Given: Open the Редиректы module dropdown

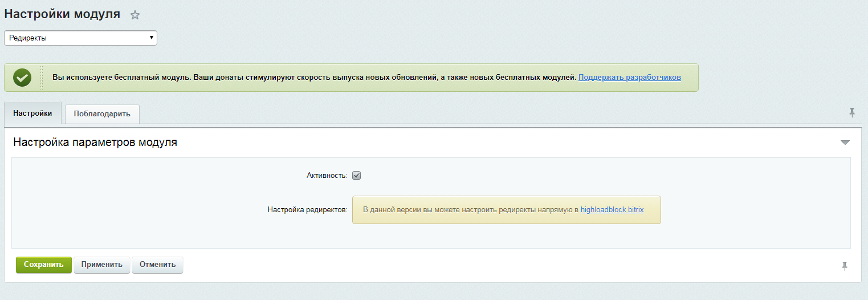Looking at the screenshot, I should point(80,38).
